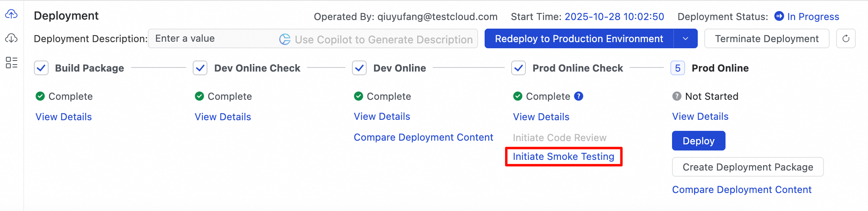This screenshot has height=211, width=868.
Task: Click the help icon beside Prod Online Check Complete
Action: (579, 96)
